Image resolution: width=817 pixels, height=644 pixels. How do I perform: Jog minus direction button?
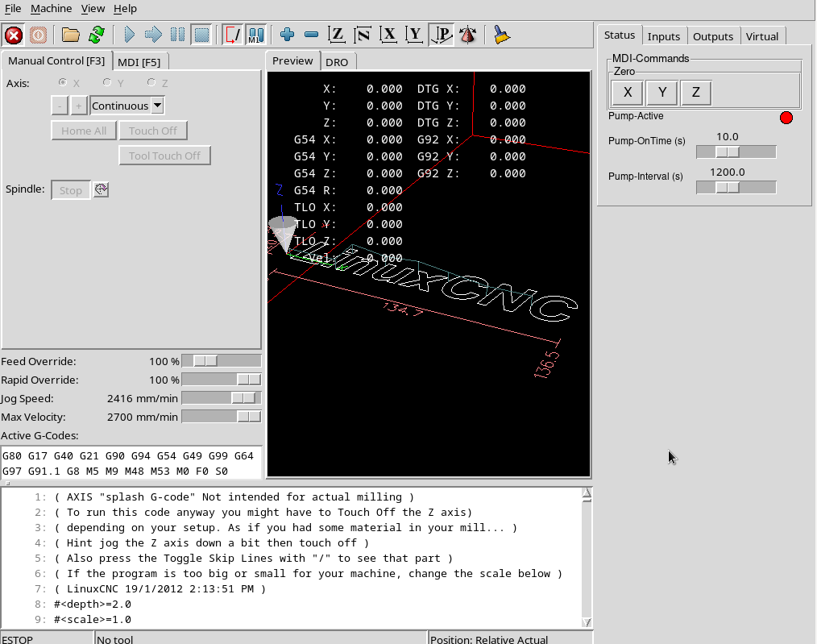pos(60,106)
